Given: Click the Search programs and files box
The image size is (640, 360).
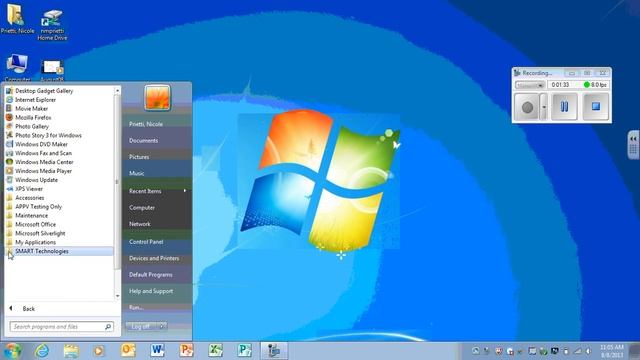Looking at the screenshot, I should click(x=61, y=327).
